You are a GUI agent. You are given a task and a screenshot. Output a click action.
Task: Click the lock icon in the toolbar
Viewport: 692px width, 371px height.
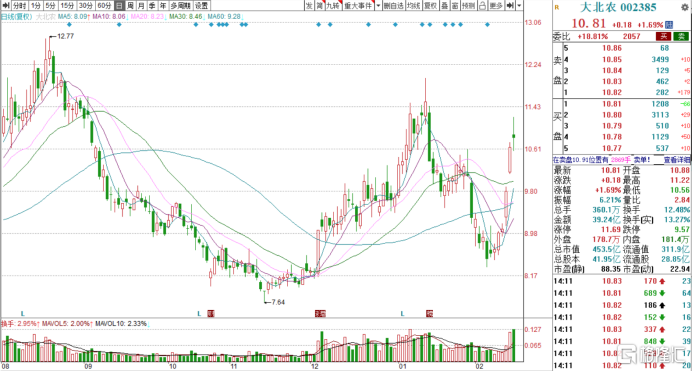point(482,5)
